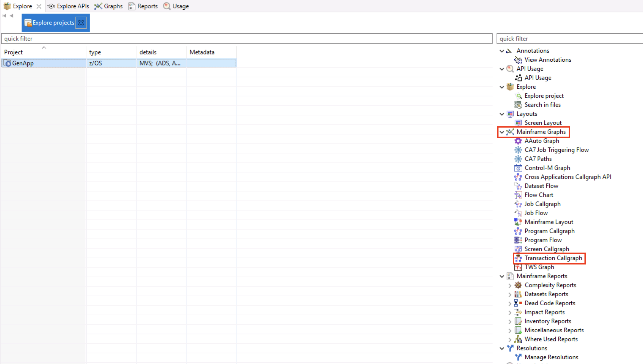643x364 pixels.
Task: Open View Annotations icon
Action: click(518, 60)
